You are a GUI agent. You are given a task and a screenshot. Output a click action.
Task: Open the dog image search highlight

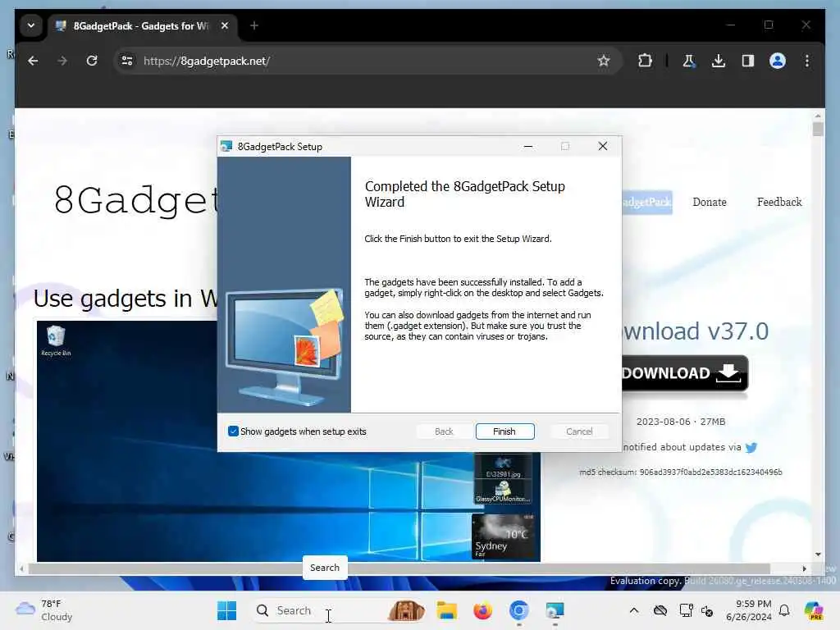click(x=406, y=610)
